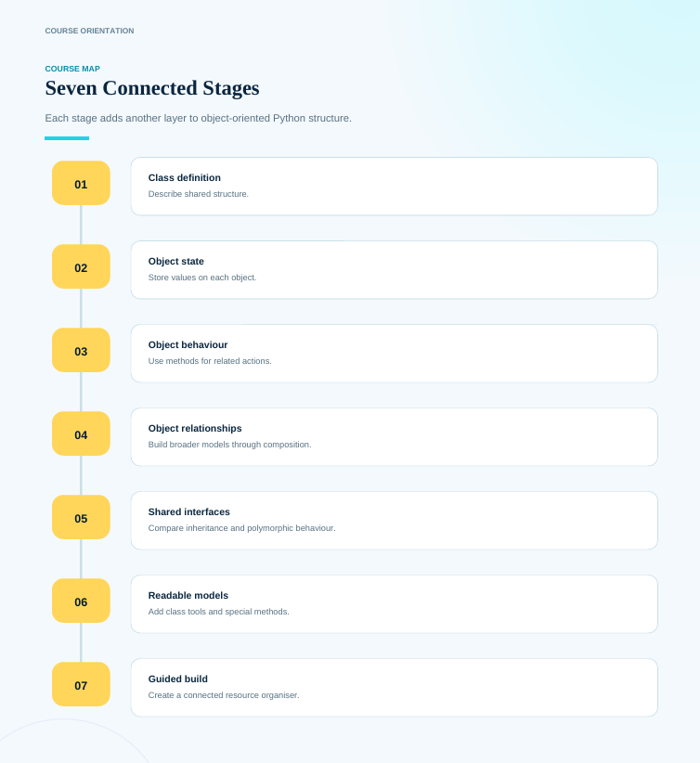Click 'Add class tools and special methods.' text
Viewport: 700px width, 763px height.
[x=218, y=612]
